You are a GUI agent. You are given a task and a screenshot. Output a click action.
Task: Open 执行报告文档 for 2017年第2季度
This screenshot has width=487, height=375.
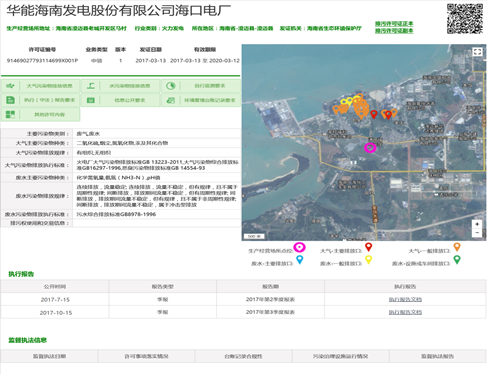tap(405, 299)
